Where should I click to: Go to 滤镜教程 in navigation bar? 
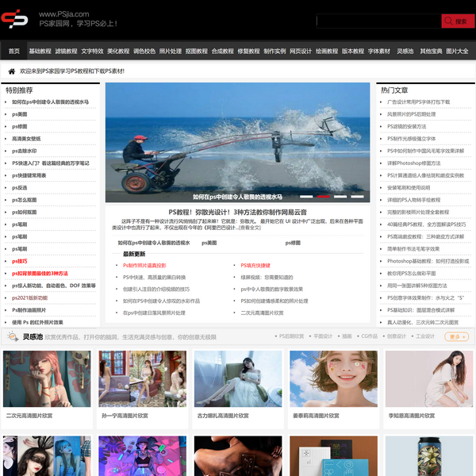coord(66,51)
